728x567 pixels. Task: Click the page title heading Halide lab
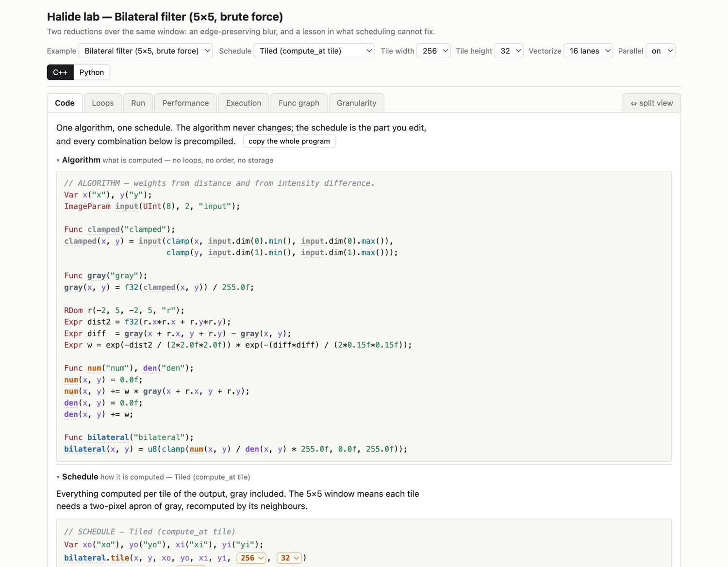pos(165,16)
